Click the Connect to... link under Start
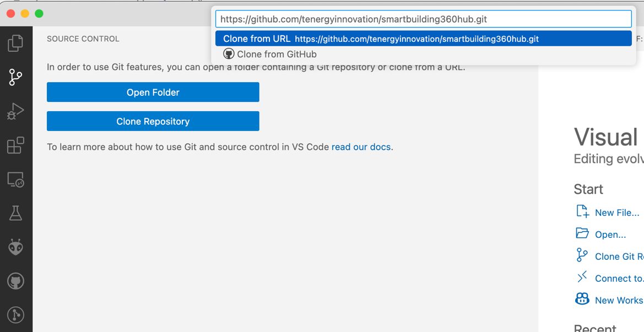644x332 pixels. 619,278
